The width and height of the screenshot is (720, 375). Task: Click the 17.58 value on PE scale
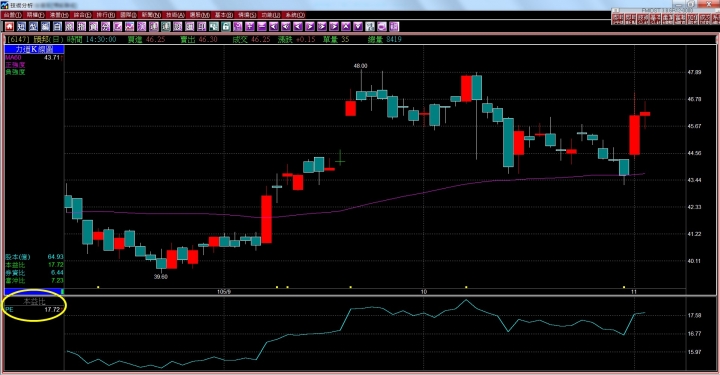tap(694, 315)
